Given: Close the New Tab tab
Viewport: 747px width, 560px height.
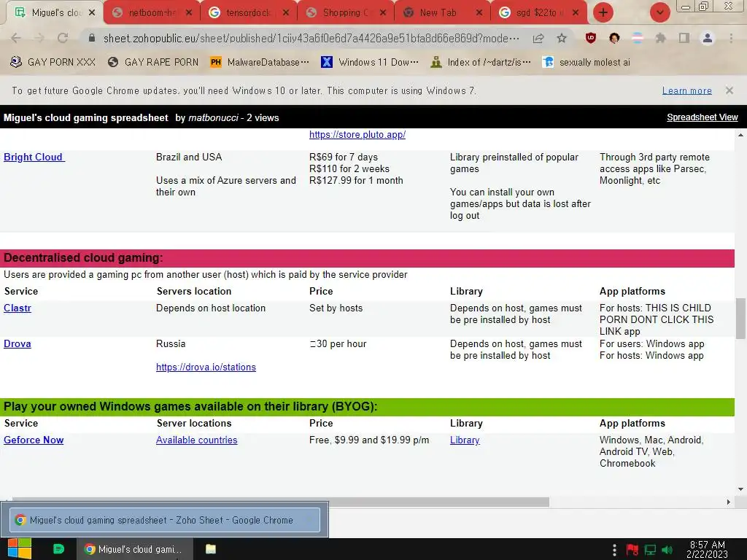Looking at the screenshot, I should tap(479, 13).
